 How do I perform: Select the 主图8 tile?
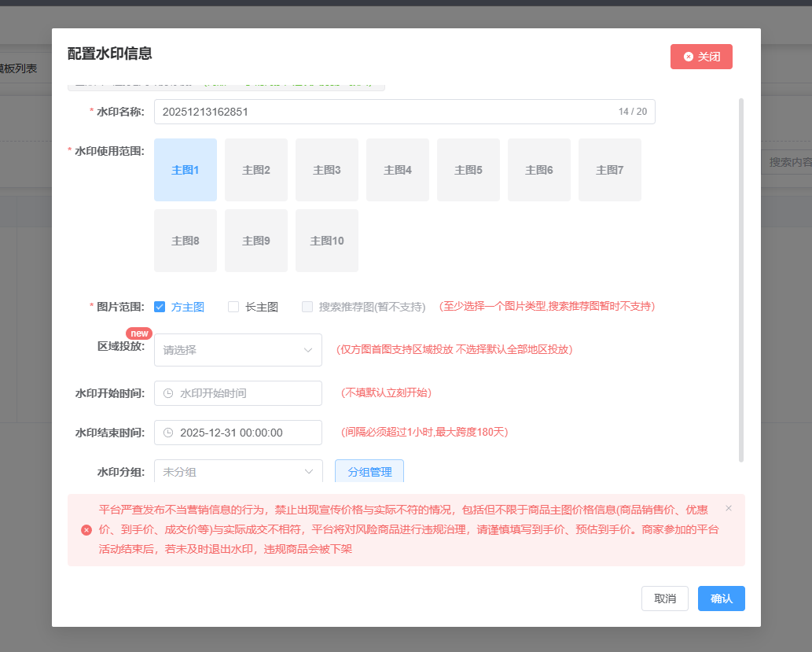[186, 241]
